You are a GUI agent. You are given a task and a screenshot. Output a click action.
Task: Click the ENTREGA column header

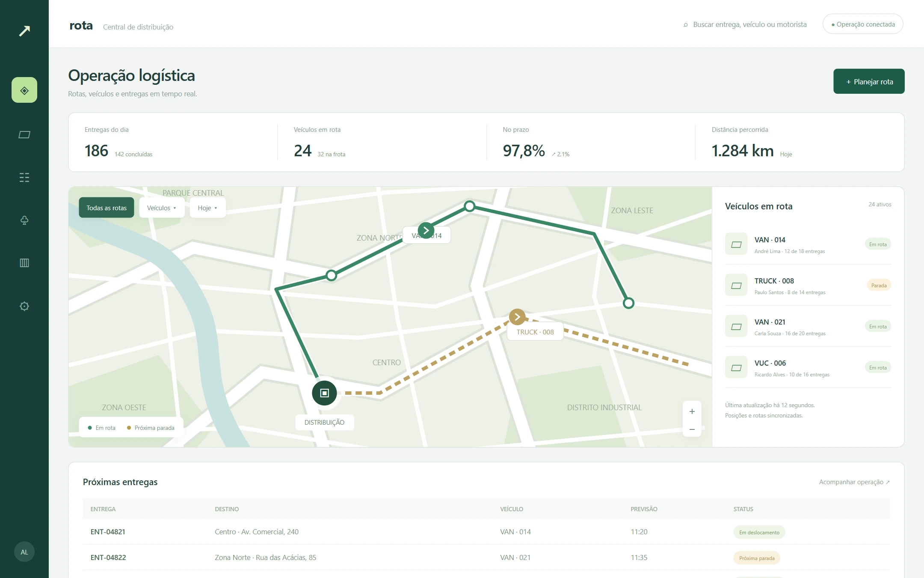pos(103,509)
